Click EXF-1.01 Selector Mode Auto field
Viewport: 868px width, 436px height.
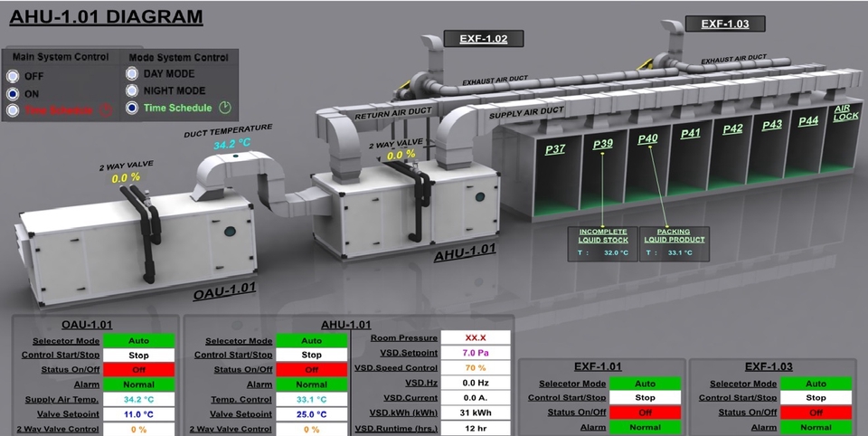pos(645,384)
